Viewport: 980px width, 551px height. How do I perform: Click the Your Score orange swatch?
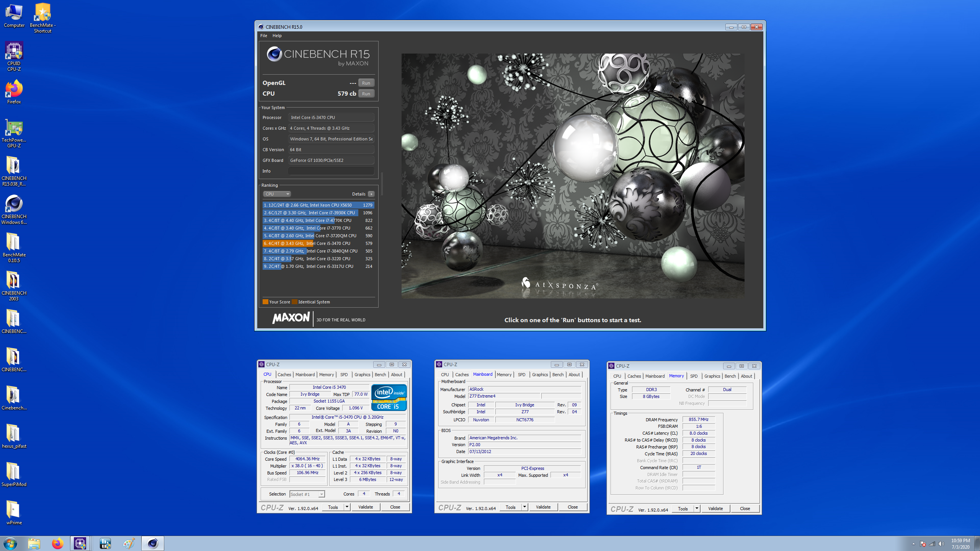(x=265, y=302)
